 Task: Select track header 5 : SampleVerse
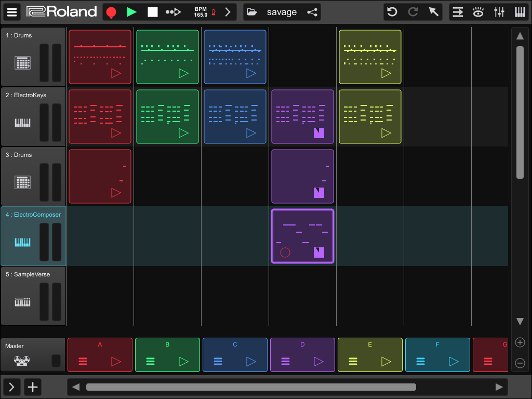tap(33, 296)
